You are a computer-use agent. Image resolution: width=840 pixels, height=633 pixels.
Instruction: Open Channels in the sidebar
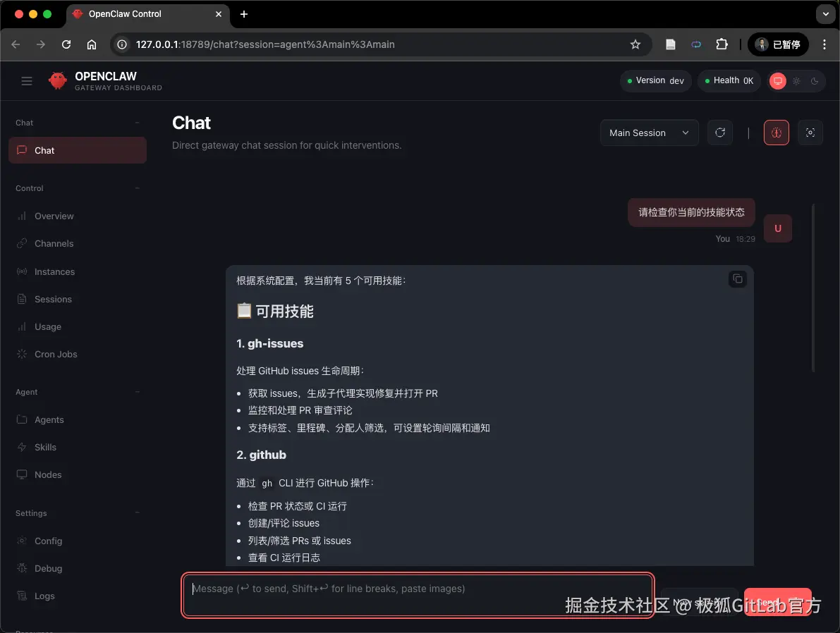click(x=78, y=244)
